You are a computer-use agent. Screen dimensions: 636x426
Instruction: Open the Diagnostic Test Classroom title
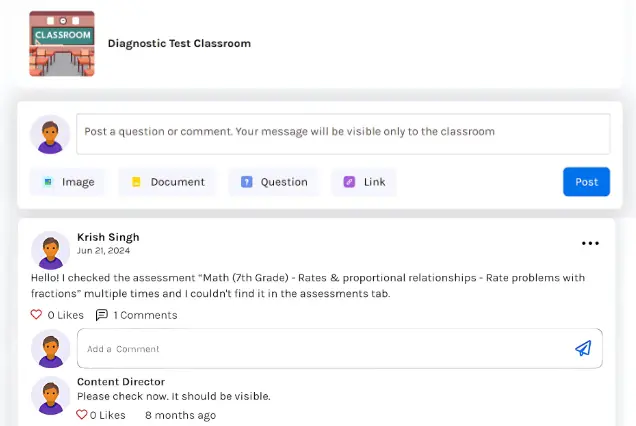pyautogui.click(x=179, y=44)
